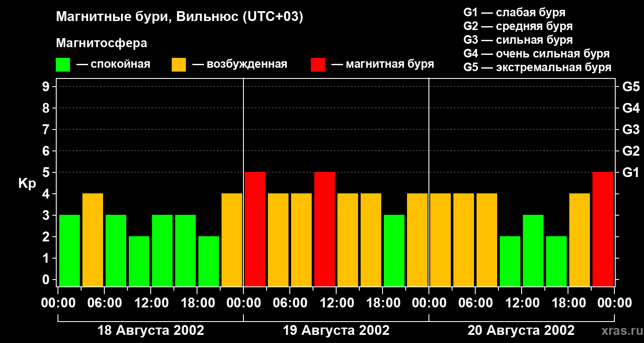The height and width of the screenshot is (343, 644).
Task: Click the red bar for 20 August 21:00–24:00
Action: click(603, 229)
